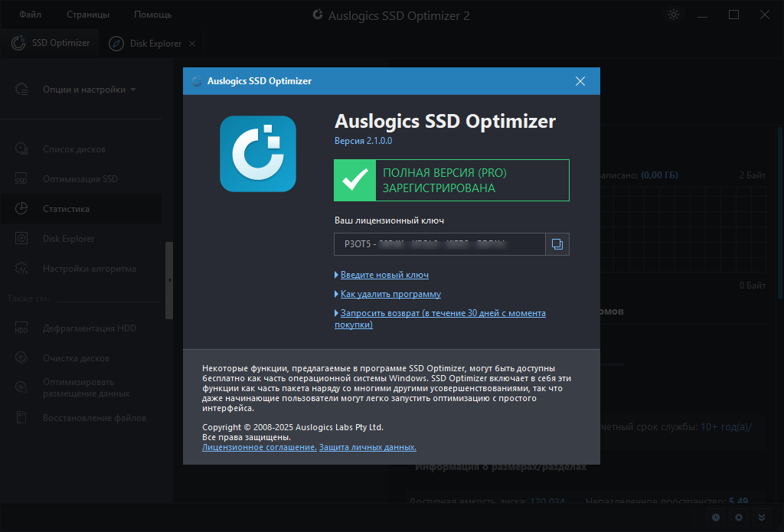Select the Disk Explorer sidebar icon

pyautogui.click(x=21, y=238)
